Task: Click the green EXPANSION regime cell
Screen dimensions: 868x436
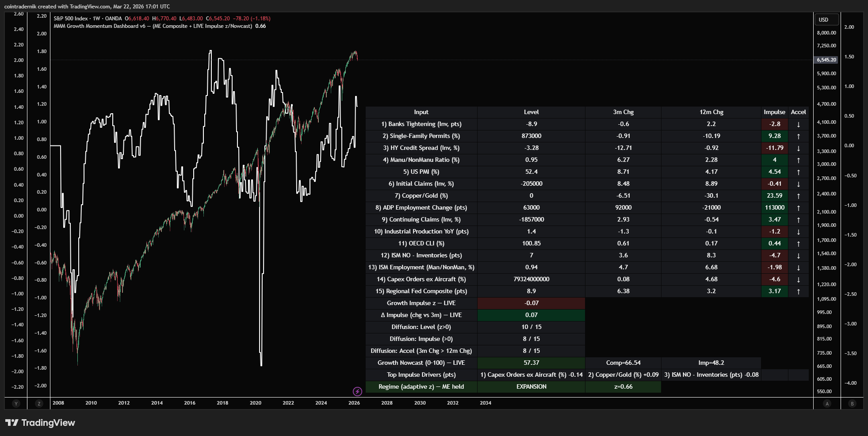Action: (531, 386)
